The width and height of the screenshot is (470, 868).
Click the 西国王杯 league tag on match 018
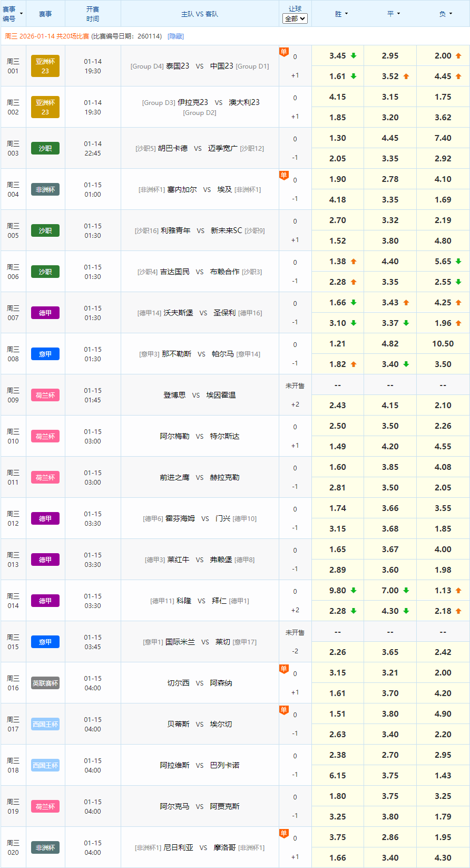click(x=45, y=765)
